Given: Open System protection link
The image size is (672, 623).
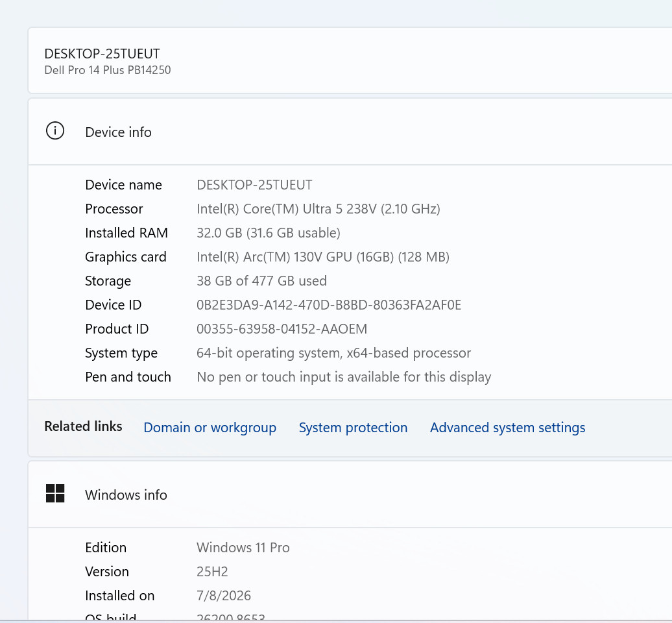Looking at the screenshot, I should coord(353,428).
